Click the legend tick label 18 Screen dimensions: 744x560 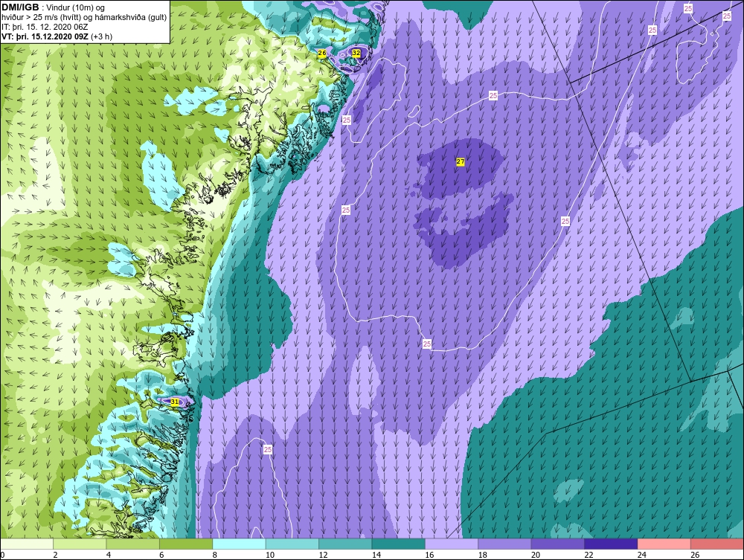click(483, 555)
